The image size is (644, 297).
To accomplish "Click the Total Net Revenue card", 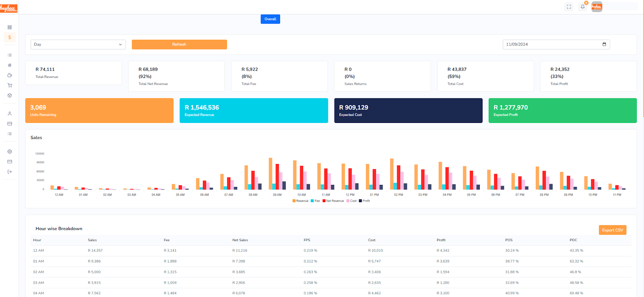I will click(176, 76).
